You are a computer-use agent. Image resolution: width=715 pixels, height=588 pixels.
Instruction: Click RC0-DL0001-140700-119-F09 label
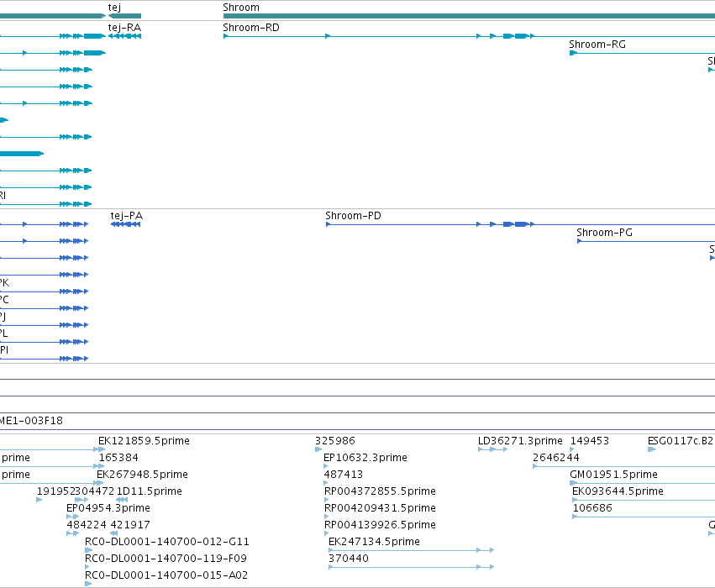coord(166,559)
